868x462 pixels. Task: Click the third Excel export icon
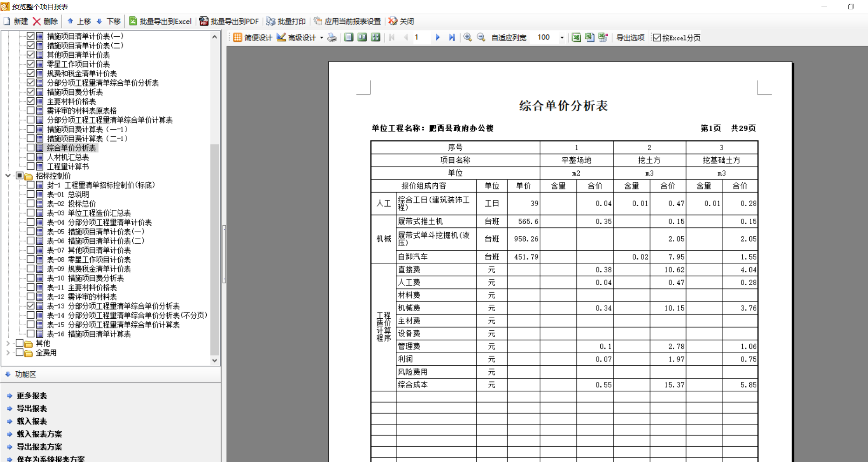coord(603,37)
